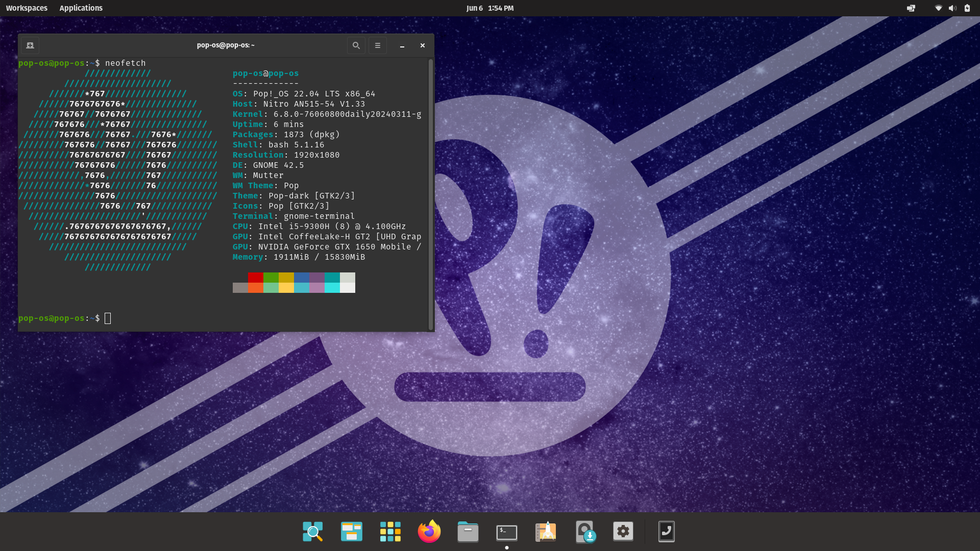The image size is (980, 551).
Task: Click the terminal window title text
Action: click(x=226, y=45)
